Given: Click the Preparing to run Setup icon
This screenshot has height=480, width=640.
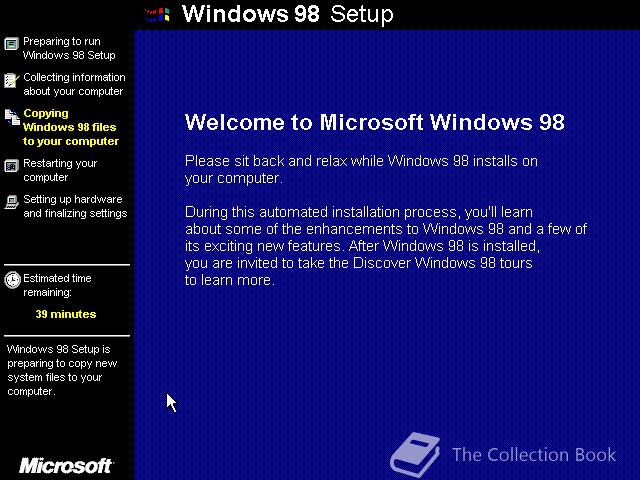Looking at the screenshot, I should pos(11,44).
